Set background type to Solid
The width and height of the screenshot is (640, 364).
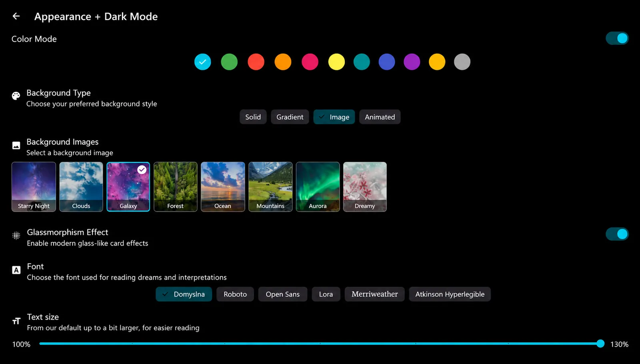253,117
